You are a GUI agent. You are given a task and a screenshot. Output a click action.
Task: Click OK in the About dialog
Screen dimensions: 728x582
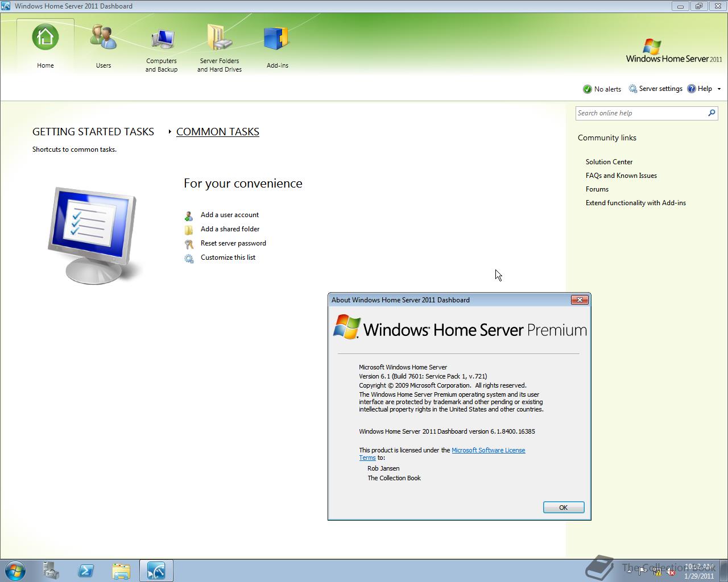pos(564,508)
